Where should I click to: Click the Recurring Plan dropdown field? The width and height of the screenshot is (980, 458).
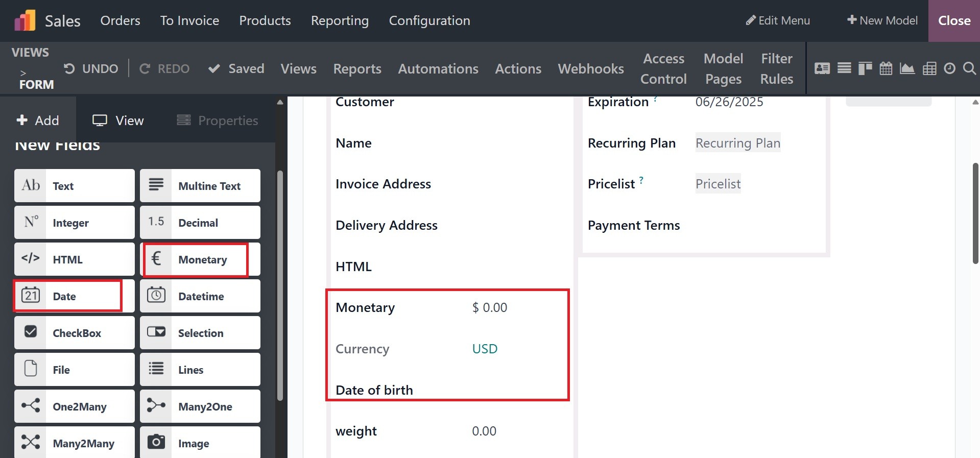[737, 143]
